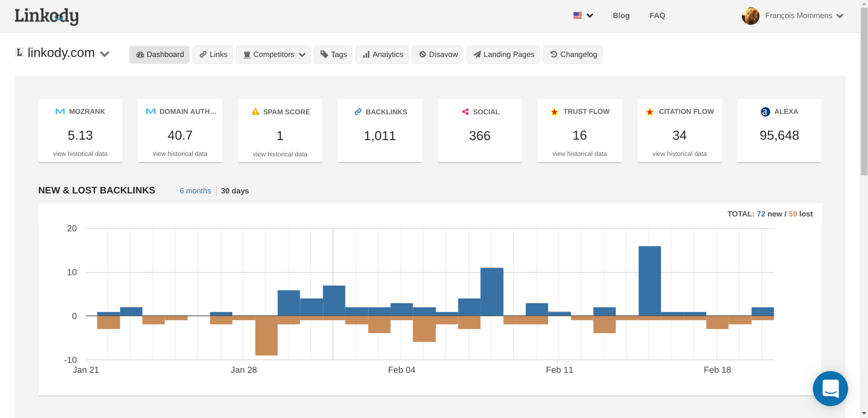Screen dimensions: 868x418
Task: Open the Disavow tab
Action: pyautogui.click(x=438, y=55)
